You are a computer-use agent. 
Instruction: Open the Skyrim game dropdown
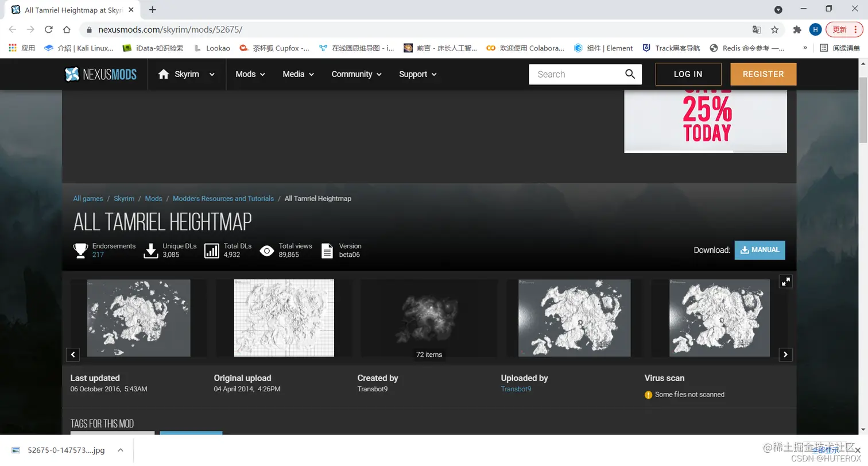coord(187,74)
